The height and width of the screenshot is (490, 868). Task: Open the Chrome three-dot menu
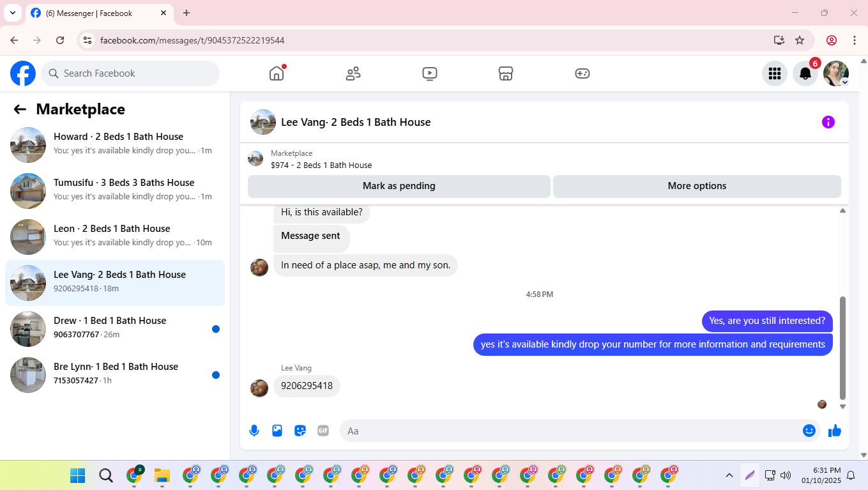[855, 40]
